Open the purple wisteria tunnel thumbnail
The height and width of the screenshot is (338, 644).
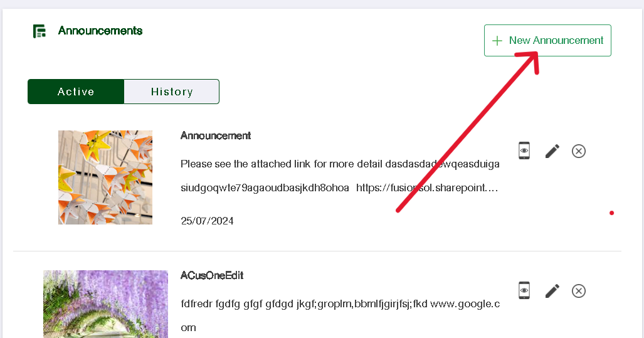point(105,304)
